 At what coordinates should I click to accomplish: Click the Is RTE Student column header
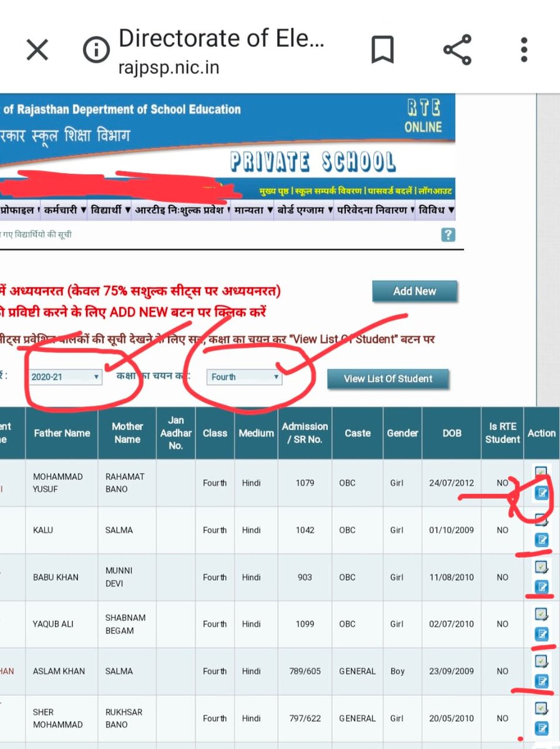pyautogui.click(x=503, y=433)
